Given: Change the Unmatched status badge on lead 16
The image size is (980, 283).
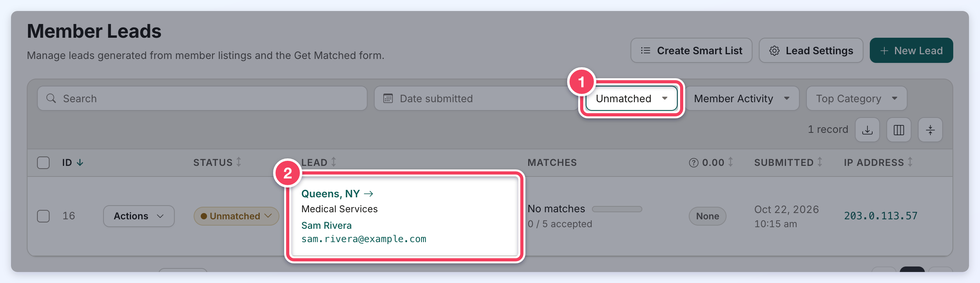Looking at the screenshot, I should pyautogui.click(x=236, y=216).
